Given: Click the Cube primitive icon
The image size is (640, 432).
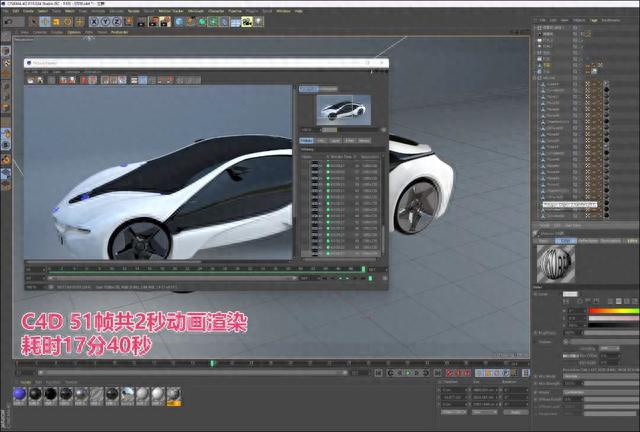Looking at the screenshot, I should tap(179, 21).
